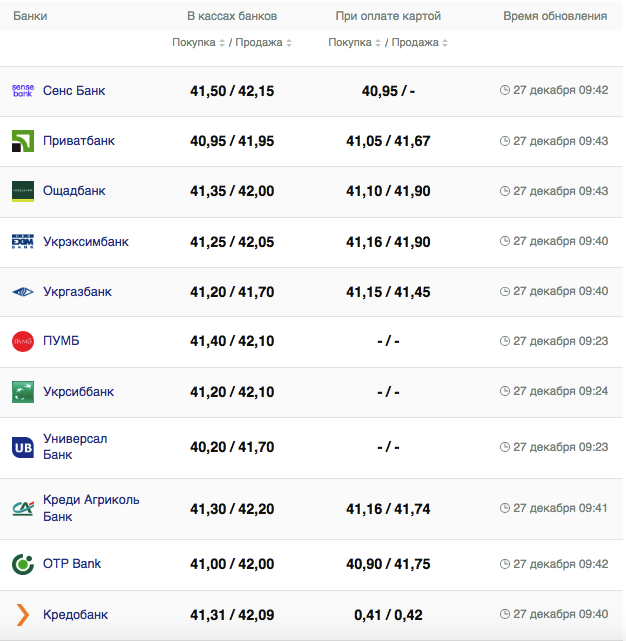Click the Privatbank green logo icon

coord(23,141)
